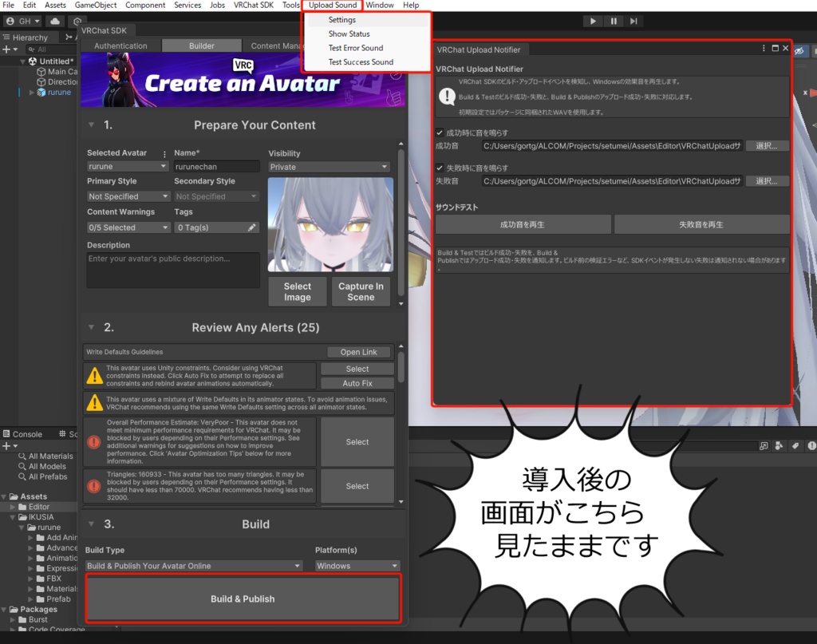The width and height of the screenshot is (817, 644).
Task: Click the error alert icon in Project toolbar
Action: pyautogui.click(x=811, y=446)
